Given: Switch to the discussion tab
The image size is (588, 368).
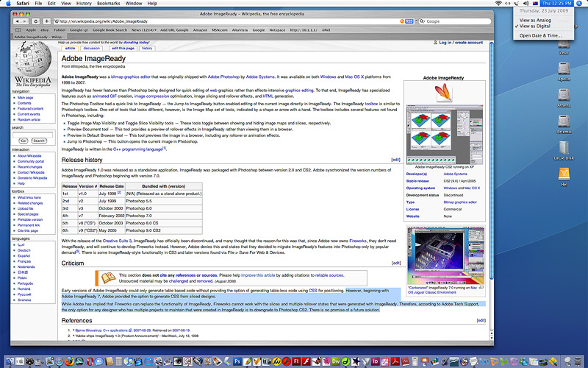Looking at the screenshot, I should tap(91, 49).
